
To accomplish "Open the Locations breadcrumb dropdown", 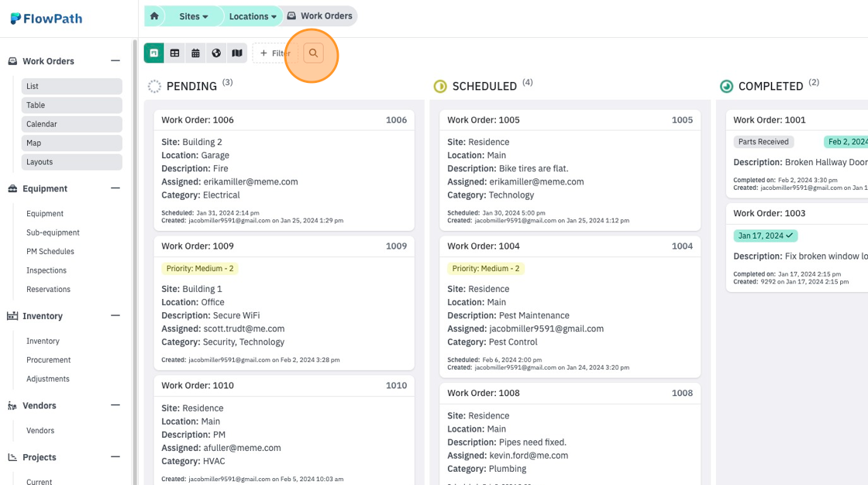I will point(253,16).
